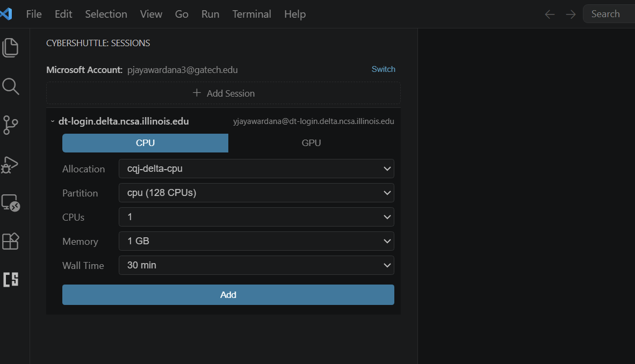Screen dimensions: 635x364
Task: Open the CPUs count dropdown
Action: pyautogui.click(x=256, y=217)
